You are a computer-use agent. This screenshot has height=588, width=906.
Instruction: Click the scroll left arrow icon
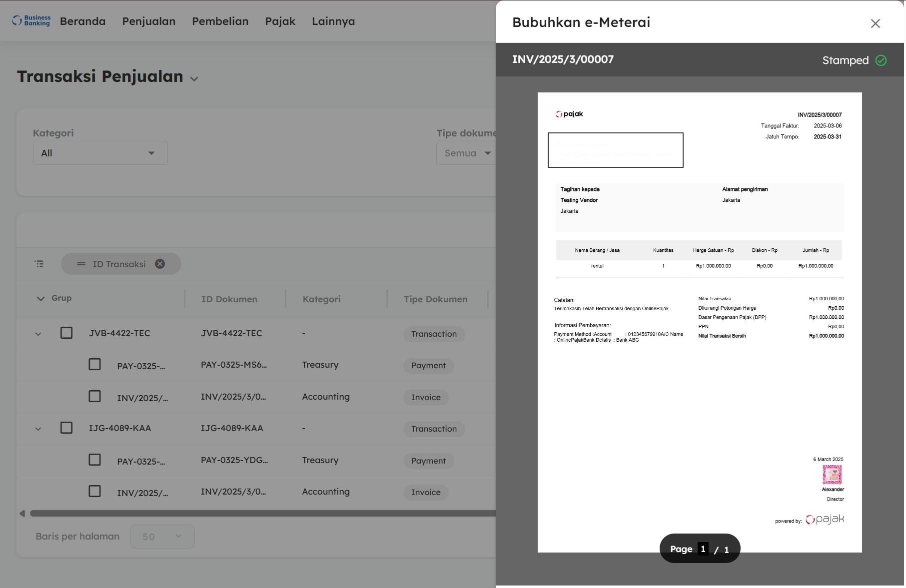(x=22, y=514)
